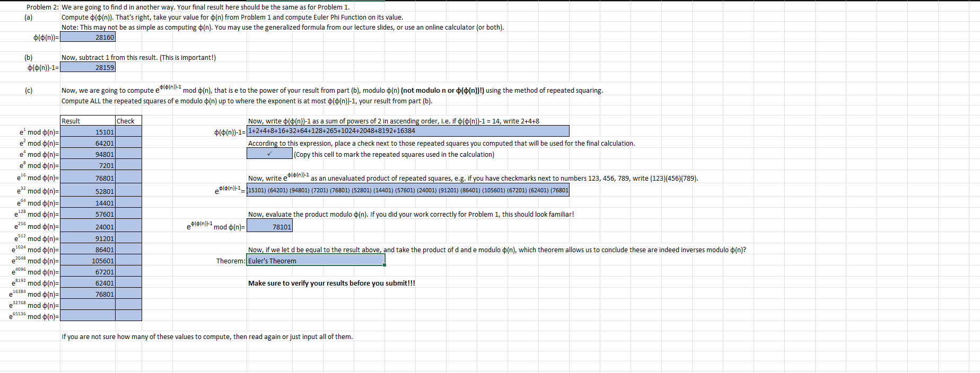Image resolution: width=980 pixels, height=373 pixels.
Task: Select the result cell showing 86401
Action: coord(87,250)
